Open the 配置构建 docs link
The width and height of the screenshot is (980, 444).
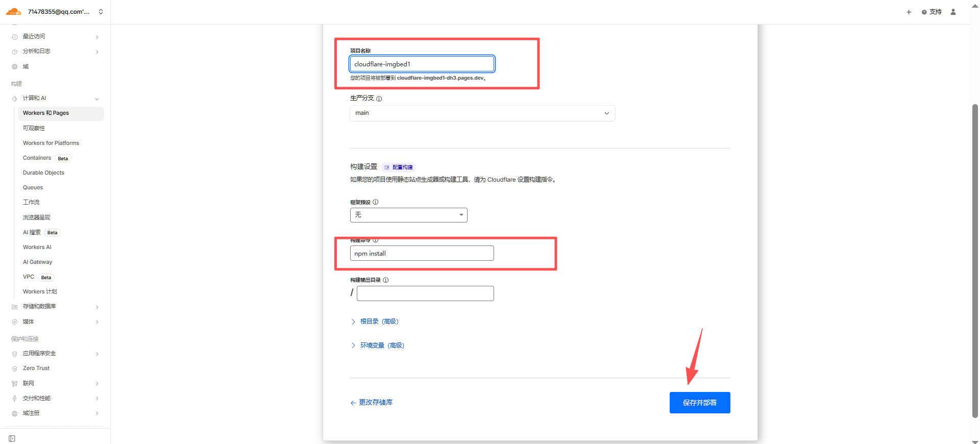[x=399, y=167]
